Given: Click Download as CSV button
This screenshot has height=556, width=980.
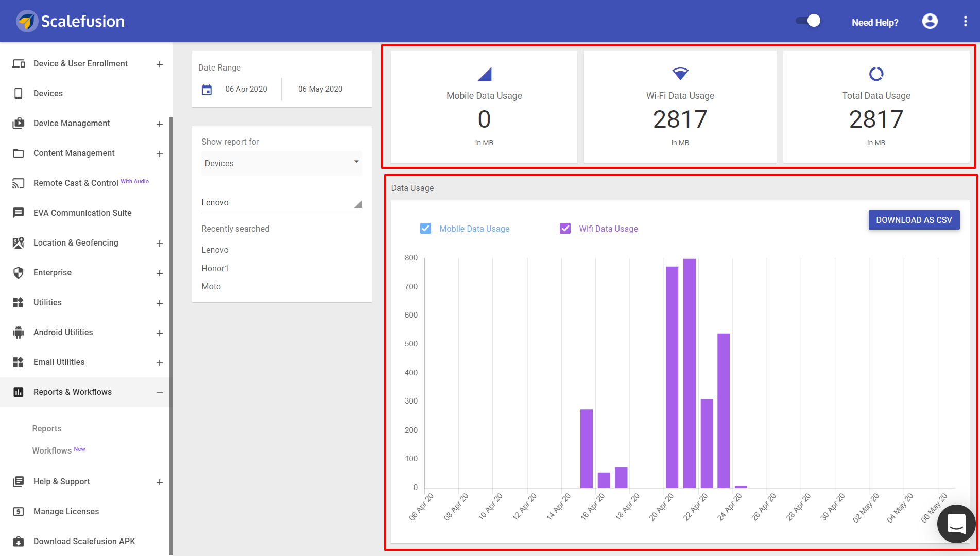Looking at the screenshot, I should pos(914,220).
